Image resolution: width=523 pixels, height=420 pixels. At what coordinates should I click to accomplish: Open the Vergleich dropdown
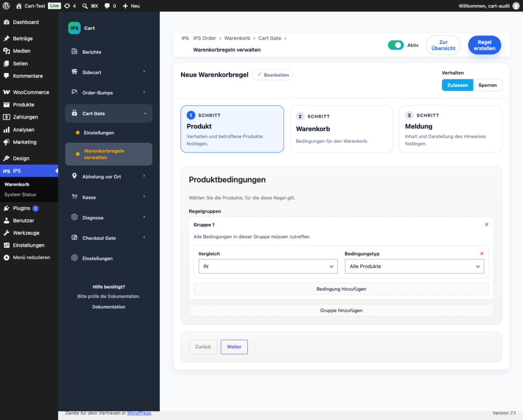point(268,266)
